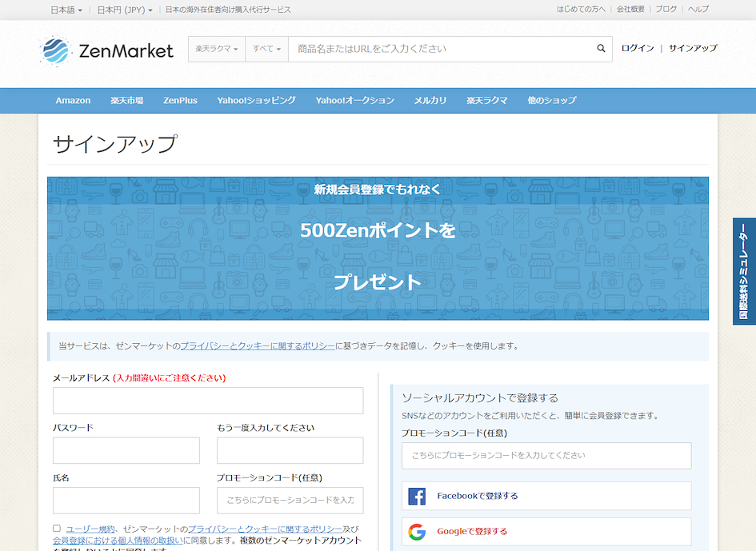756x551 pixels.
Task: Open 会員登録における個人情報の取扱い link
Action: (118, 541)
